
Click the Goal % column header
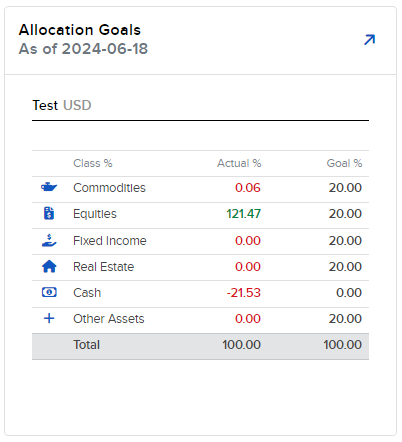(x=344, y=163)
